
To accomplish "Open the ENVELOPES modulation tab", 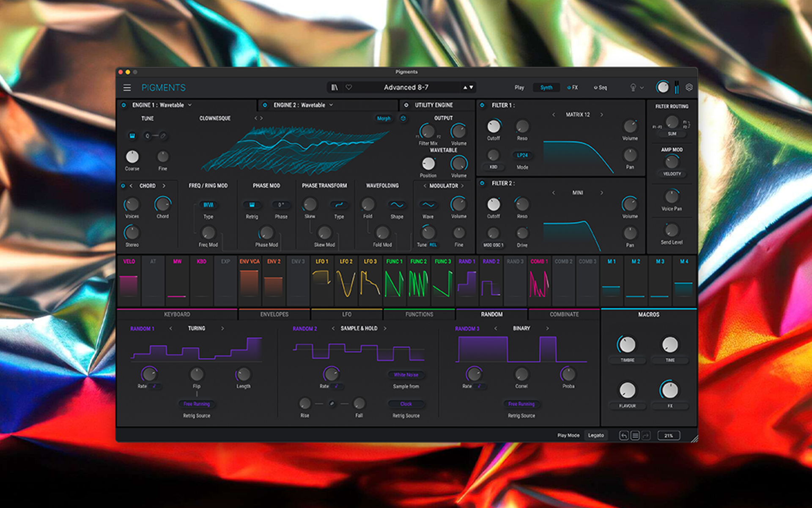I will pos(274,315).
